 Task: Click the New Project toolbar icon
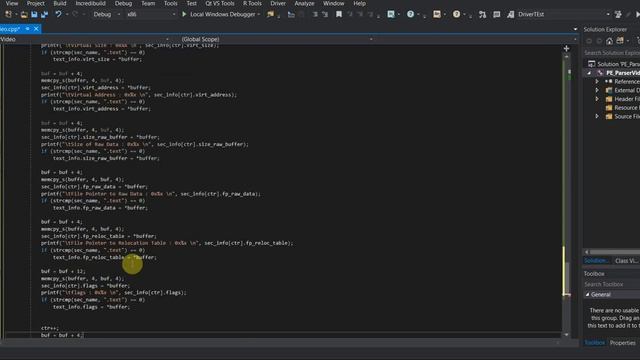point(8,14)
